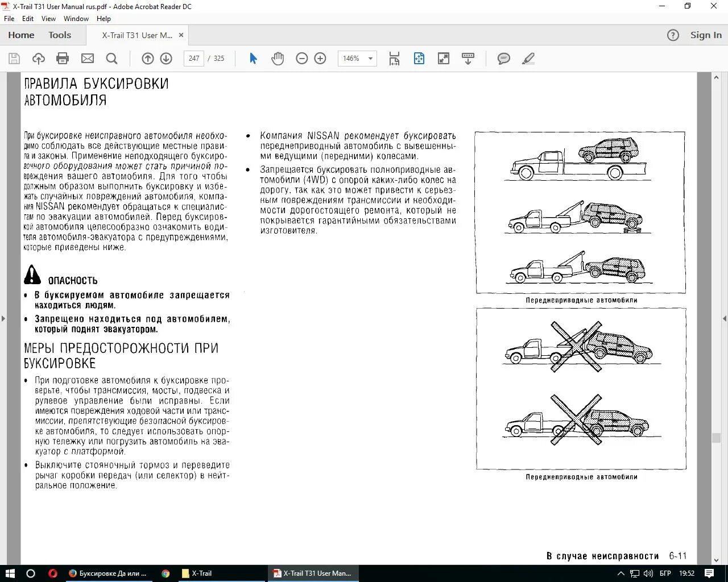728x582 pixels.
Task: Click the Save file icon
Action: (14, 59)
